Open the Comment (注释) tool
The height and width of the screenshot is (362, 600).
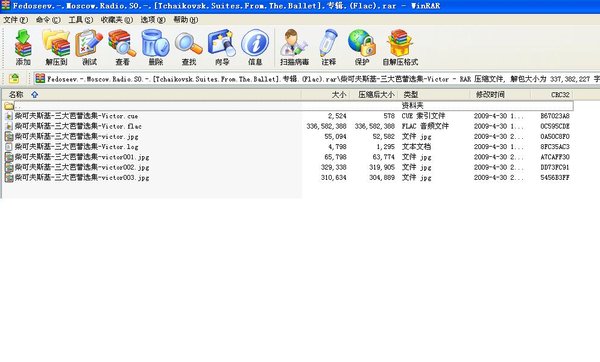pyautogui.click(x=328, y=47)
